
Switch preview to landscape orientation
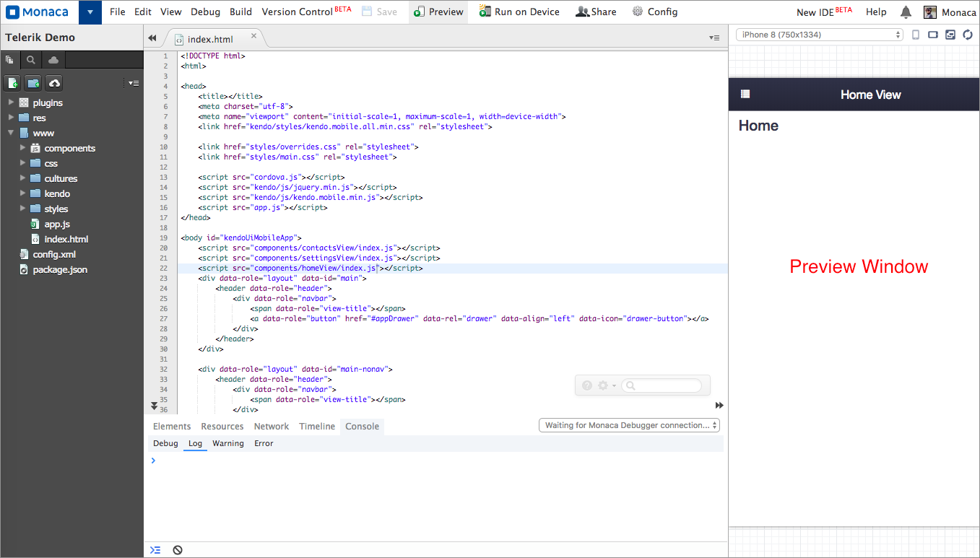[933, 35]
